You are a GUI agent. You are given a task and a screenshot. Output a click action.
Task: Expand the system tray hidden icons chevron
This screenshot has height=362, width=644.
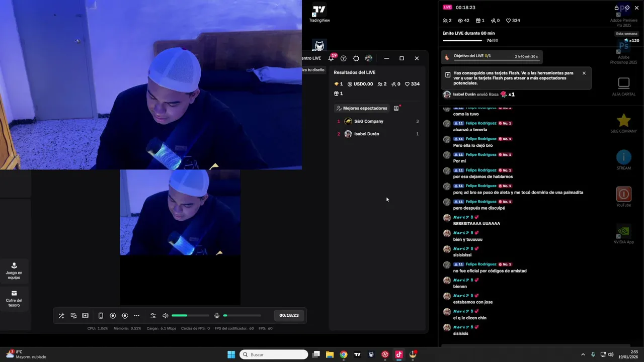pyautogui.click(x=583, y=354)
